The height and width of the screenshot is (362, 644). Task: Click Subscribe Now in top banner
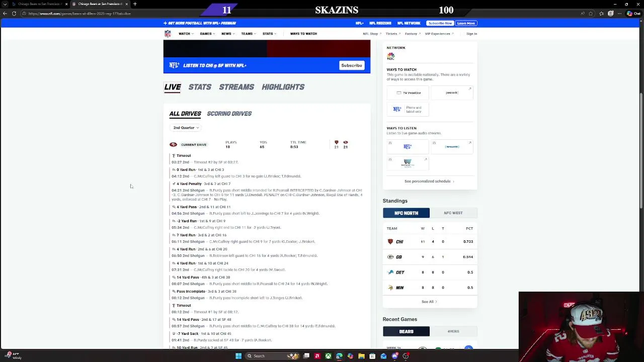click(440, 23)
